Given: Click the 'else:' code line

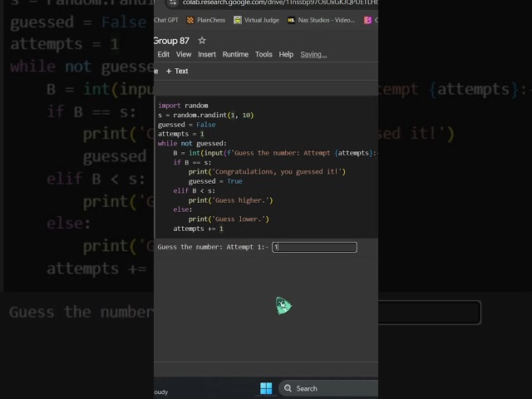Looking at the screenshot, I should click(x=183, y=209).
